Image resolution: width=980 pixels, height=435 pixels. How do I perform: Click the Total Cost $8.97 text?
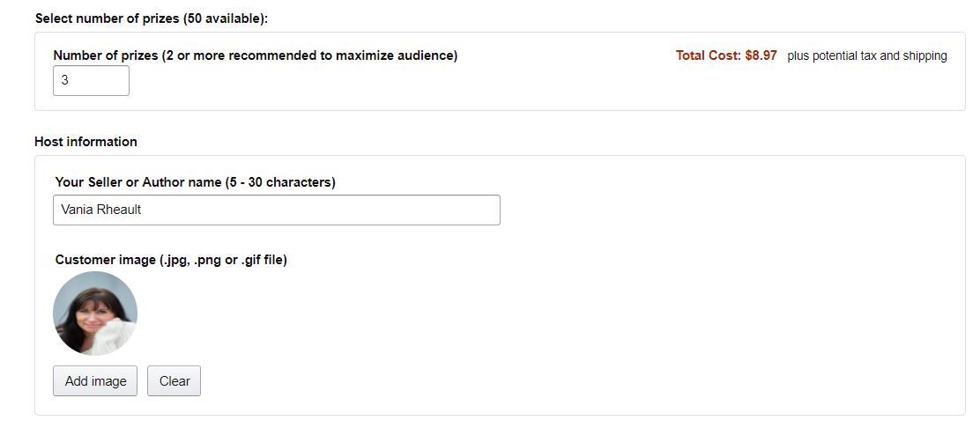(726, 55)
